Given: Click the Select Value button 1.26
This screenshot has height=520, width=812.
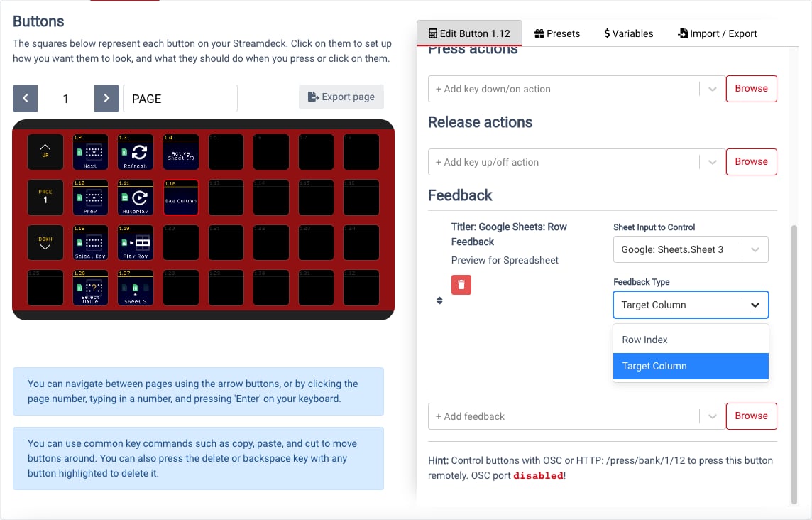Looking at the screenshot, I should click(x=91, y=287).
